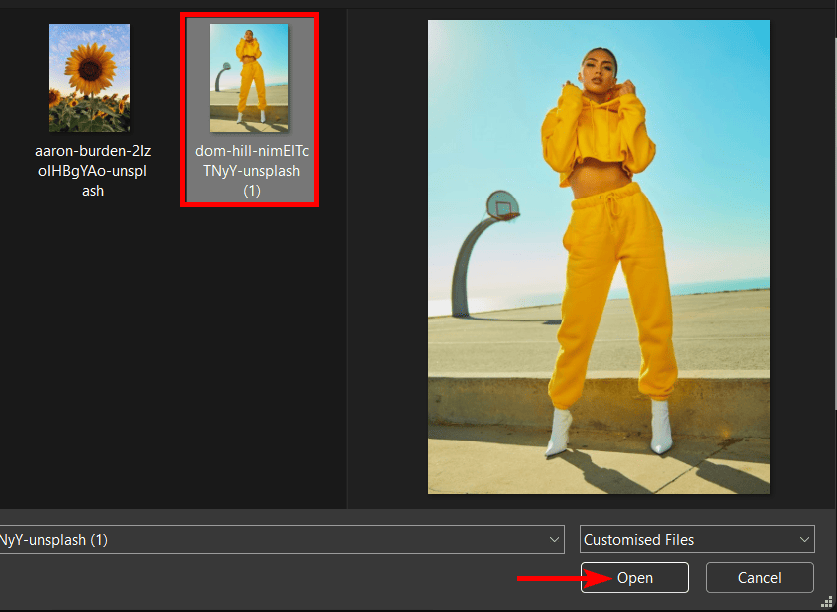
Task: Select the dom-hill yellow outfit thumbnail
Action: 249,78
